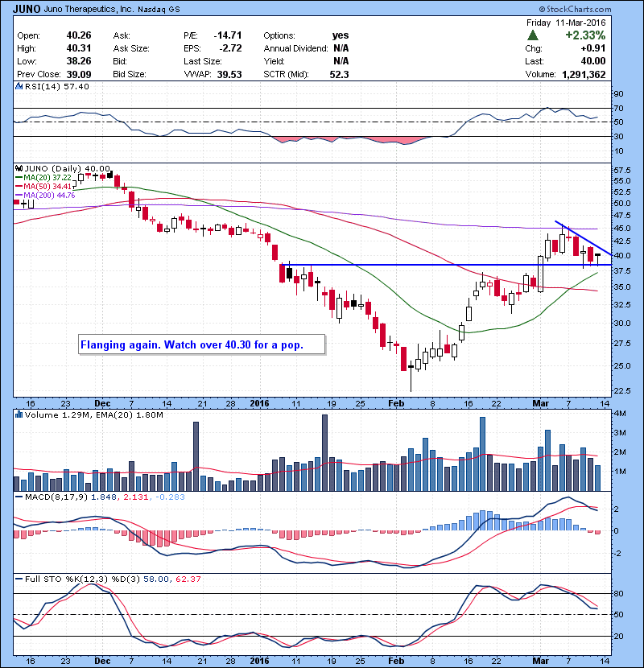Click the VWAP value 39.53
This screenshot has height=668, width=644.
pos(229,74)
